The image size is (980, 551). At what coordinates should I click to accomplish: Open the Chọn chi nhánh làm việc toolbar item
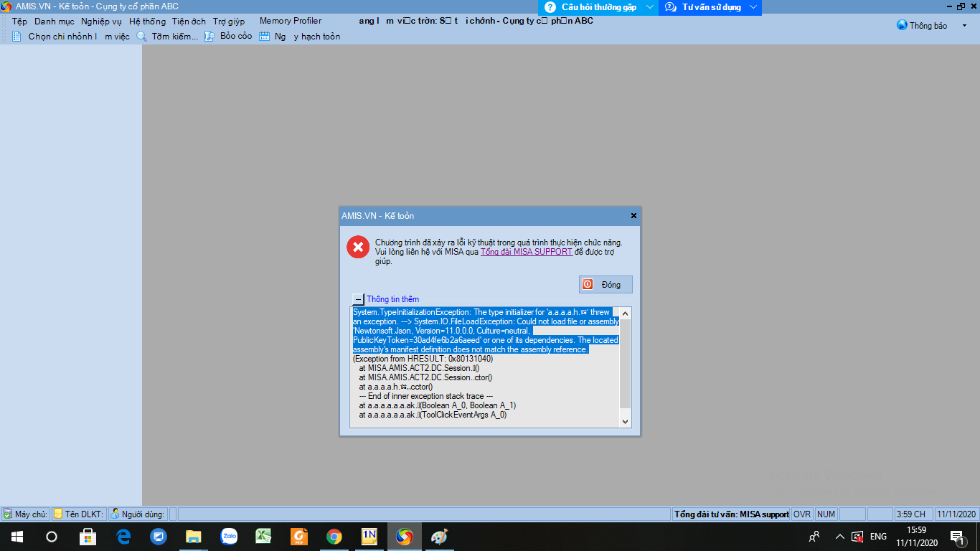(79, 36)
